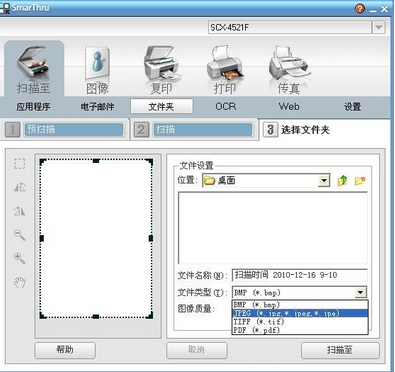The width and height of the screenshot is (395, 372).
Task: Select the Folder (文件夹) tab
Action: tap(162, 106)
